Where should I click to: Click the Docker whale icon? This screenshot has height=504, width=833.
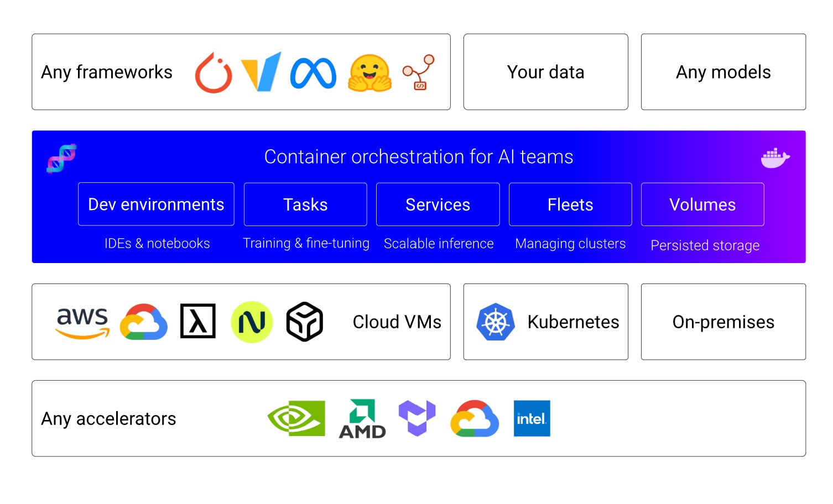click(775, 158)
